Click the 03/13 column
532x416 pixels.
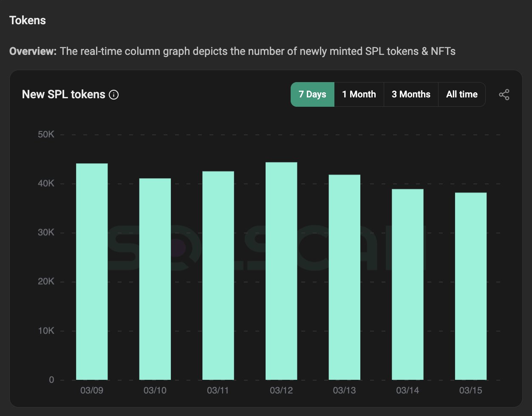pos(345,277)
